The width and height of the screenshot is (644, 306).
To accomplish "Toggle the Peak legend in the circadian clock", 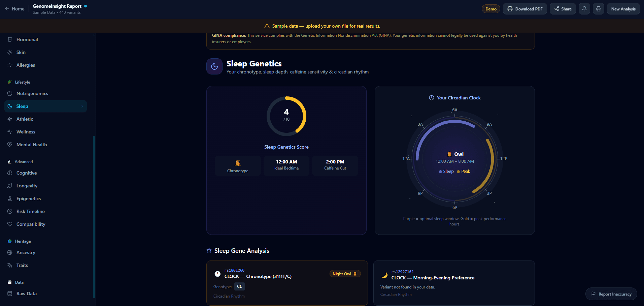I will 464,171.
